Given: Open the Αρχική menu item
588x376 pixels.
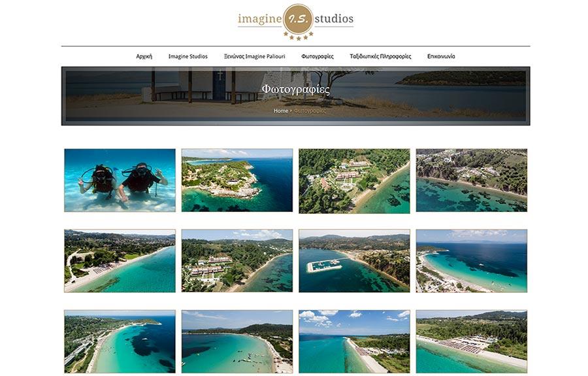Looking at the screenshot, I should point(144,56).
